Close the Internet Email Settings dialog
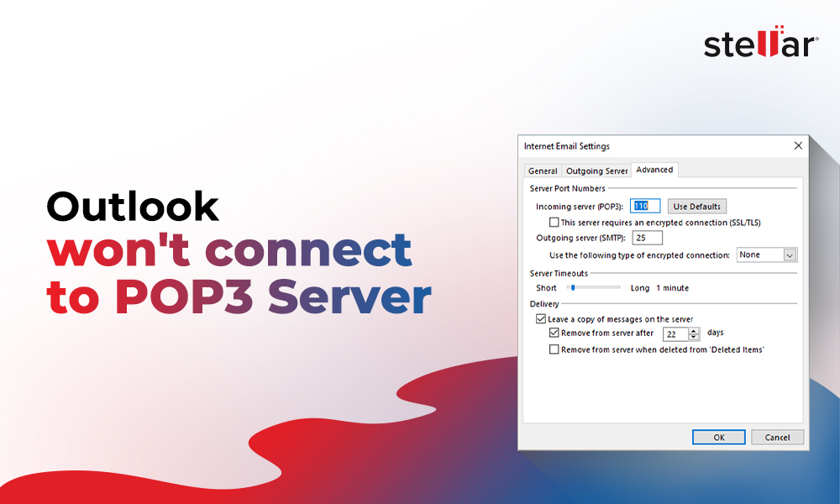Screen dimensions: 840x504 click(797, 146)
